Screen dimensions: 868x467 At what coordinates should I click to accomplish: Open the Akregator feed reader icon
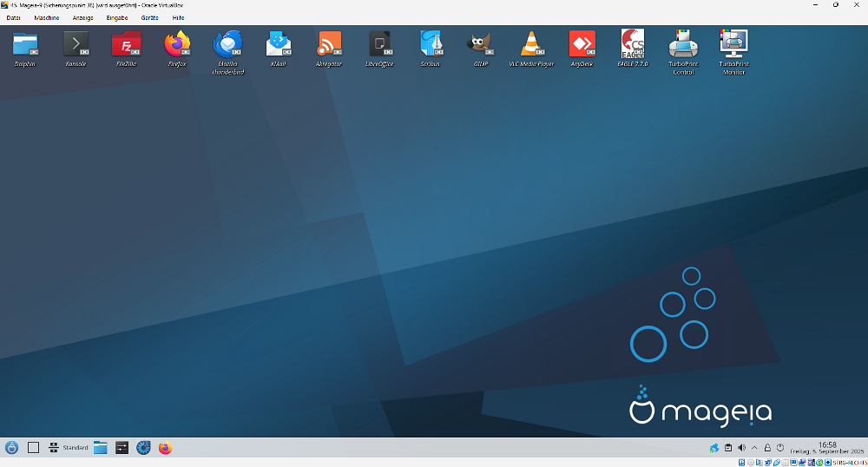[x=329, y=44]
